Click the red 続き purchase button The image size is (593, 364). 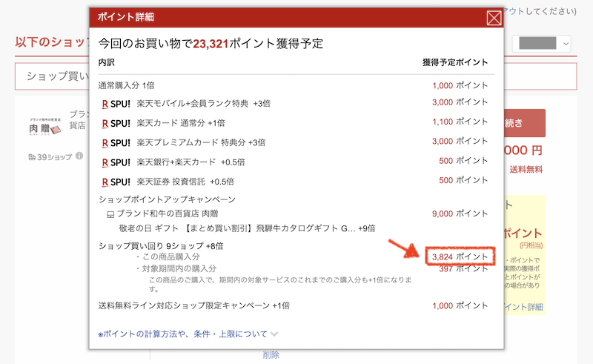tap(525, 123)
